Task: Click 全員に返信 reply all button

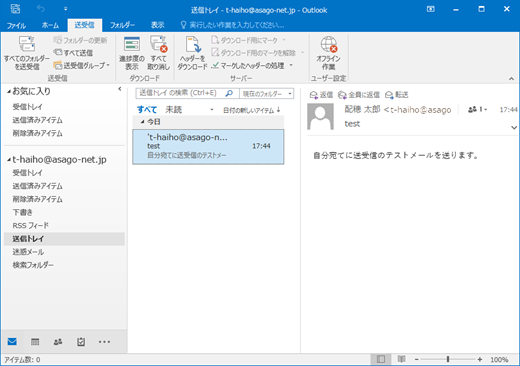Action: click(359, 95)
